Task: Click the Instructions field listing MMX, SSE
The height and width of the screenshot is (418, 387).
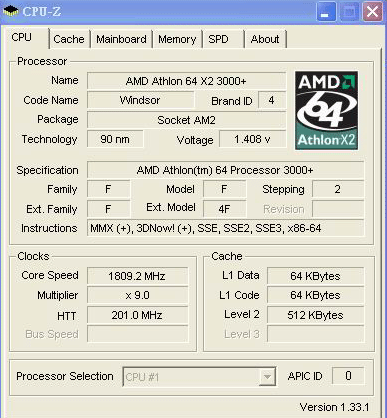Action: coord(225,228)
